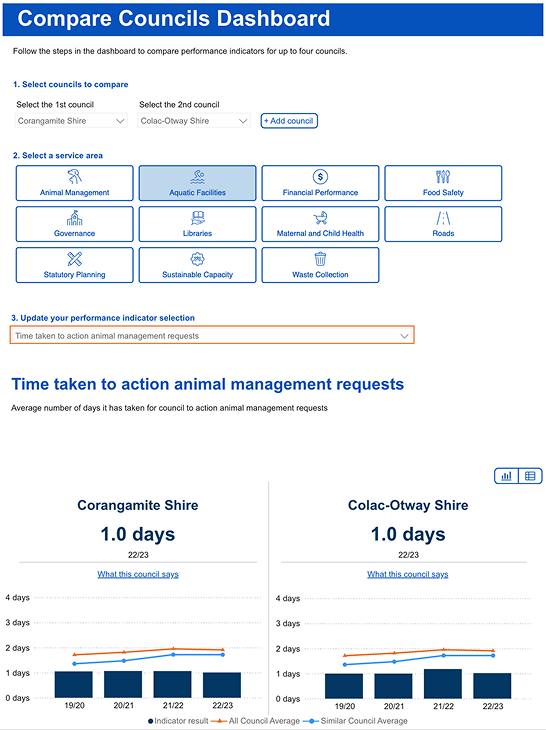Click the Roads icon
This screenshot has height=730, width=546.
coord(443,217)
